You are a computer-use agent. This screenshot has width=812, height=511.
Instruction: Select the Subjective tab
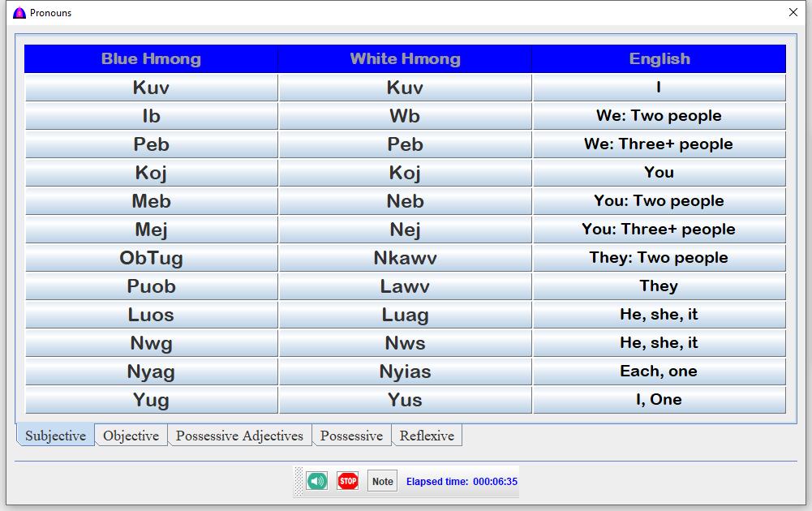coord(55,436)
